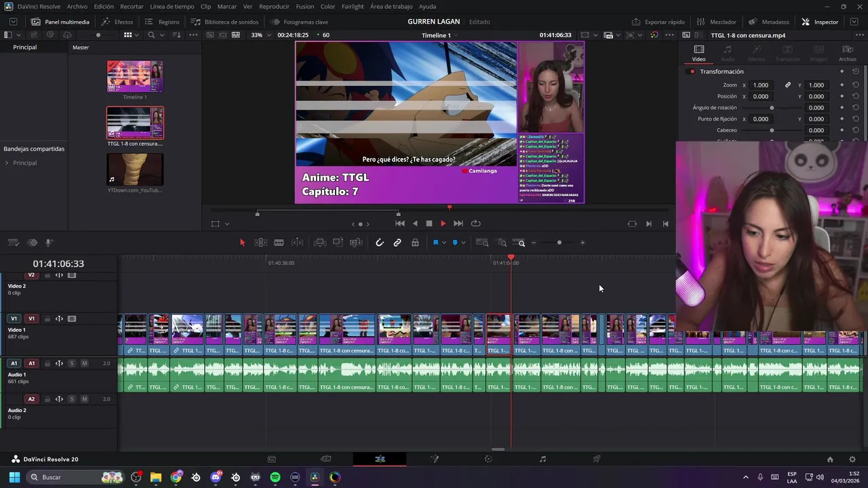Toggle Position Lock padlock icon
Image resolution: width=868 pixels, height=488 pixels.
click(x=415, y=243)
